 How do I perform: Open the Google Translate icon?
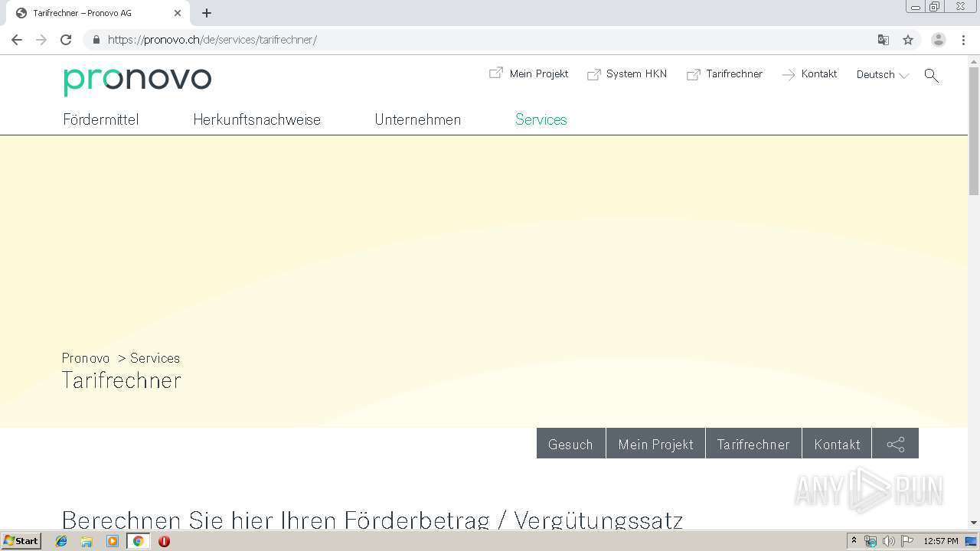(884, 40)
